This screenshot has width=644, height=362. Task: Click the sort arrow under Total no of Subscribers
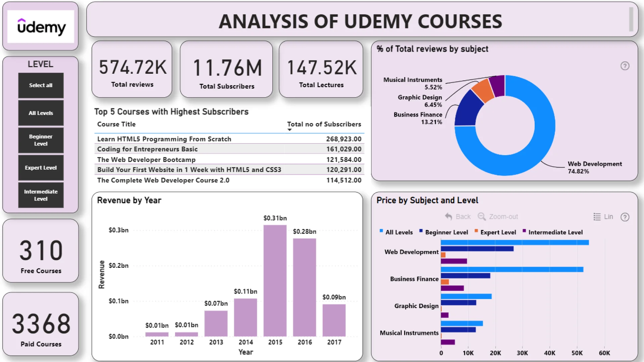click(289, 130)
